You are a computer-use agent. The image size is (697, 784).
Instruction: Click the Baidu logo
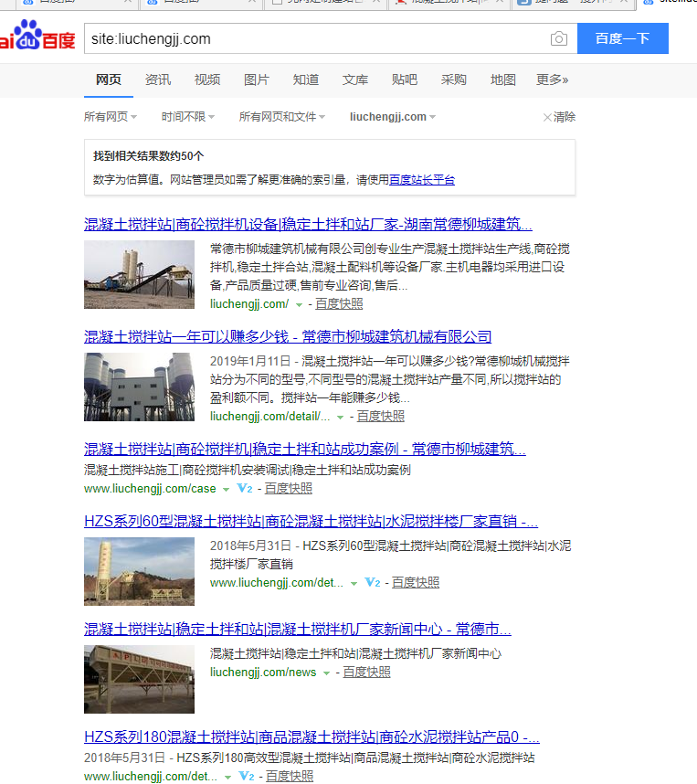[x=37, y=36]
